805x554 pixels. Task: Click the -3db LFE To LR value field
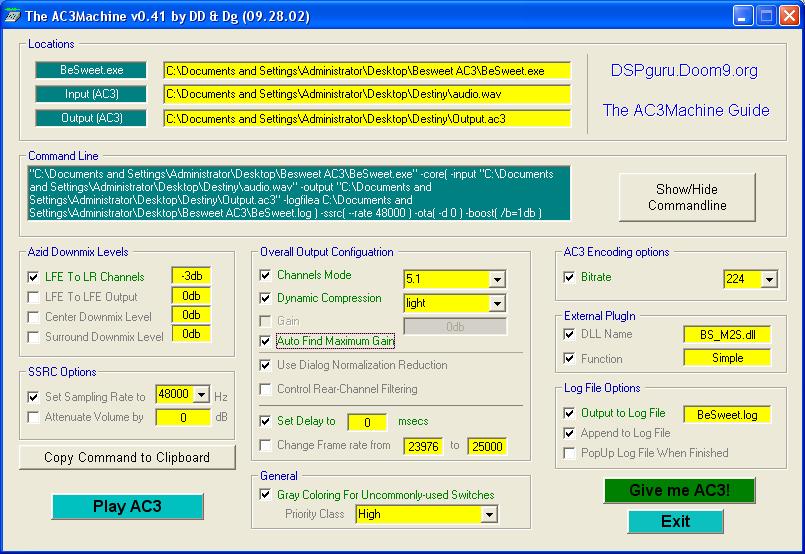191,276
